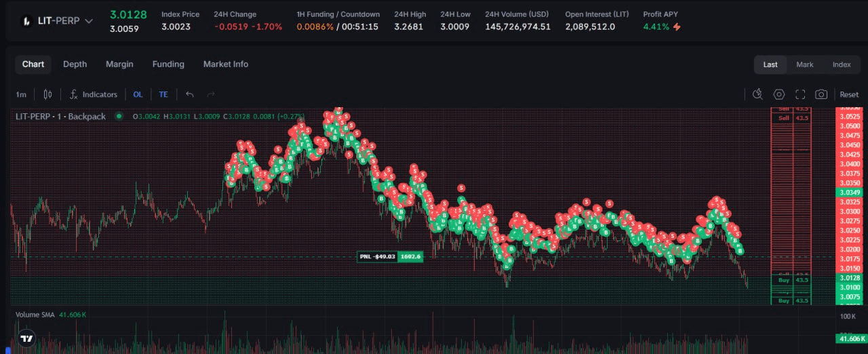Open the Market Info tab

click(x=226, y=64)
